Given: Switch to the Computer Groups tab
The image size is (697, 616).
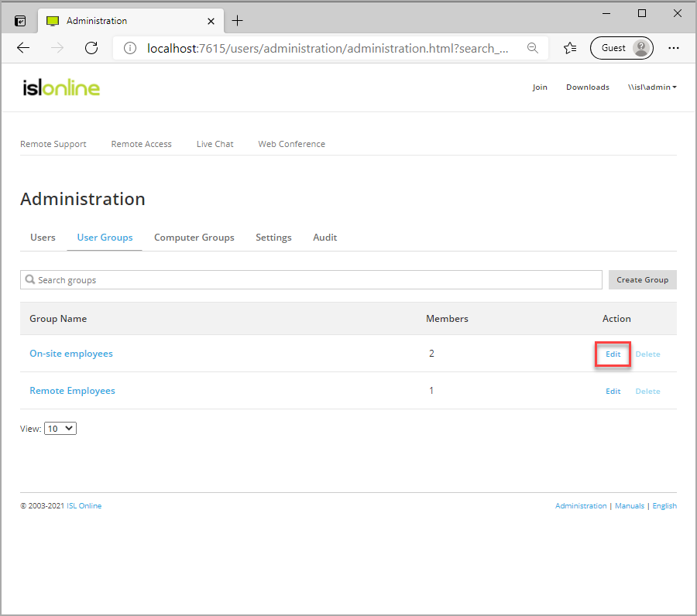Looking at the screenshot, I should [x=194, y=237].
